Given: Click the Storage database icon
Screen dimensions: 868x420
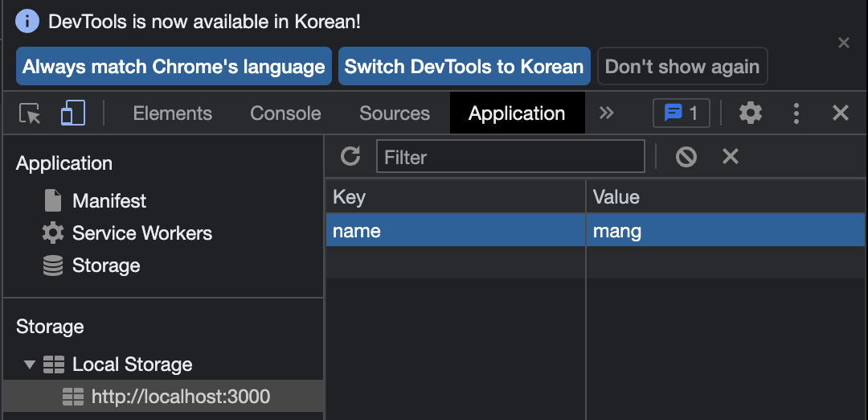Looking at the screenshot, I should 52,266.
